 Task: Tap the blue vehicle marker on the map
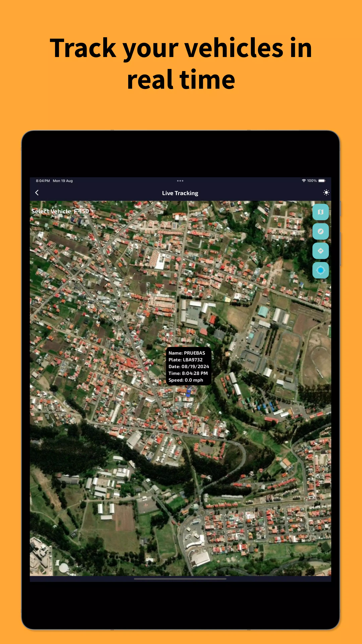click(x=189, y=391)
